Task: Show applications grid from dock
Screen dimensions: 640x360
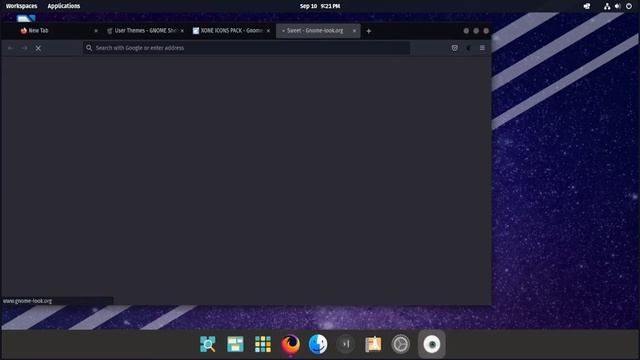Action: [263, 344]
